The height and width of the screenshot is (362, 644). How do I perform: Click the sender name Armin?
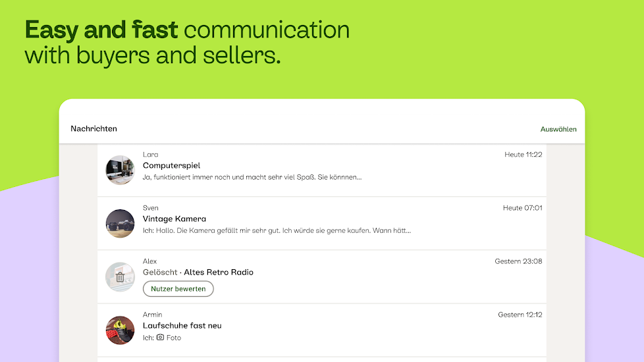click(152, 315)
